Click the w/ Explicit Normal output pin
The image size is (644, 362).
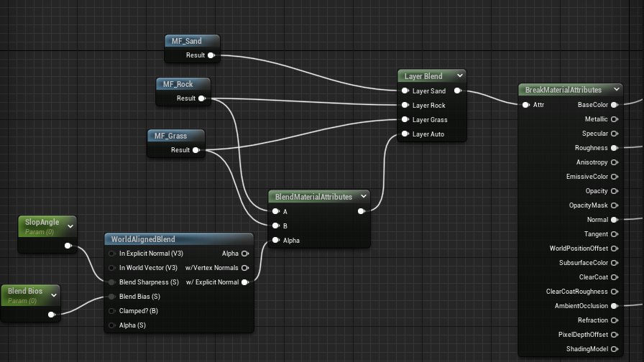pyautogui.click(x=245, y=282)
